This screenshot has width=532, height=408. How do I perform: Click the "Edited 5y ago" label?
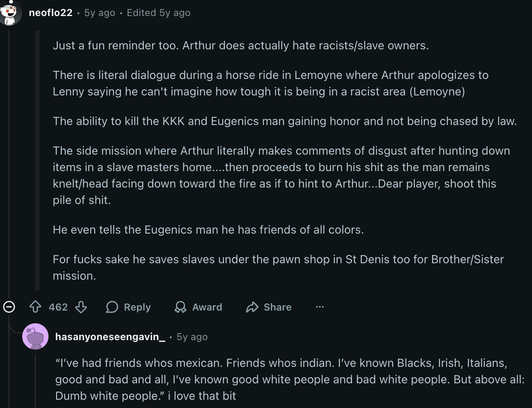158,13
